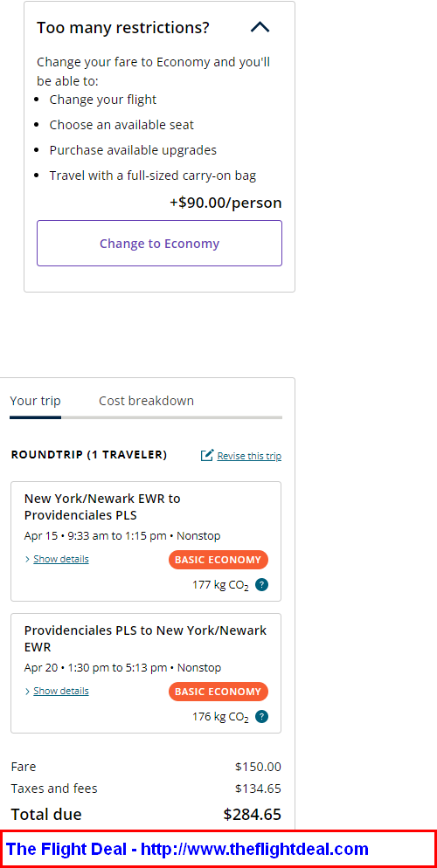Click the help icon next to 177 kg CO2

click(x=262, y=584)
